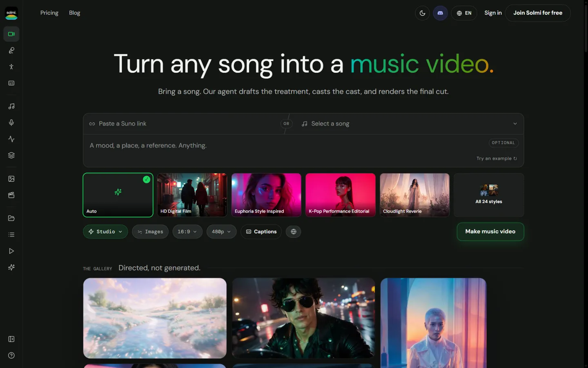The image size is (588, 368).
Task: Click the globe language icon beside Captions
Action: [294, 232]
